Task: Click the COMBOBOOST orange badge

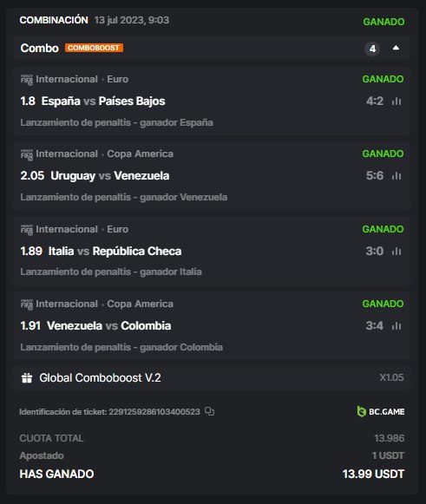Action: point(94,48)
